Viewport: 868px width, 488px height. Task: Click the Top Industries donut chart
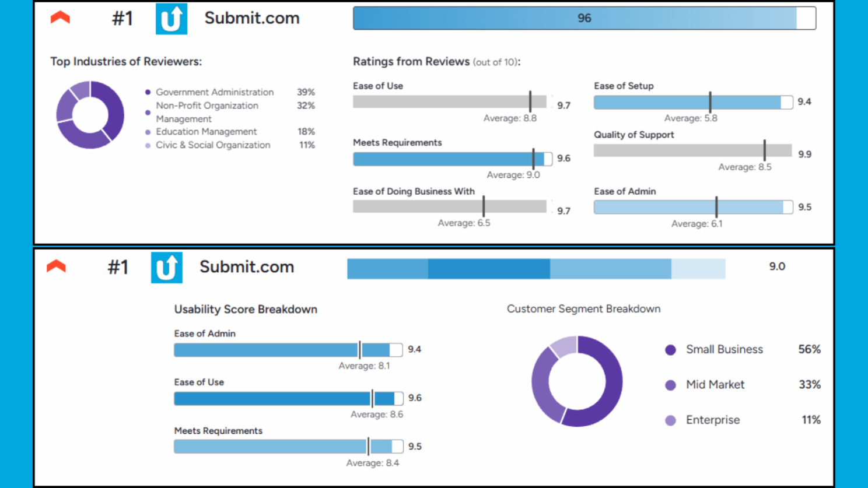90,115
